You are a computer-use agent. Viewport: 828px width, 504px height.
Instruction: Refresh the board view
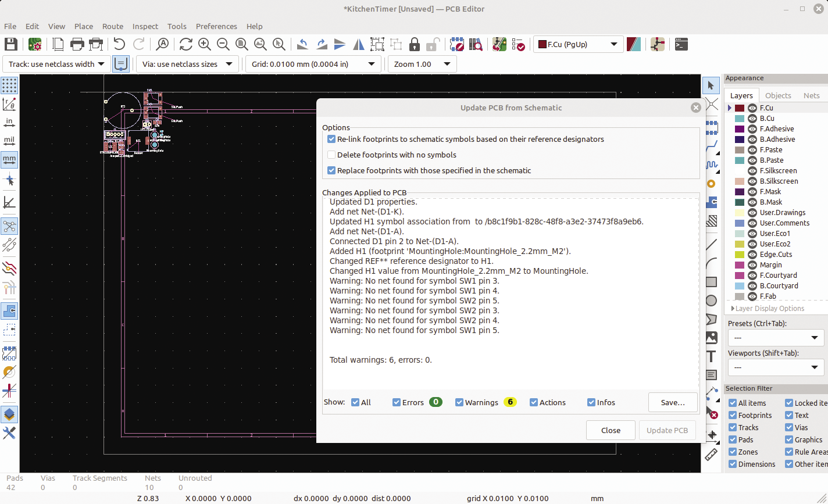(x=185, y=44)
